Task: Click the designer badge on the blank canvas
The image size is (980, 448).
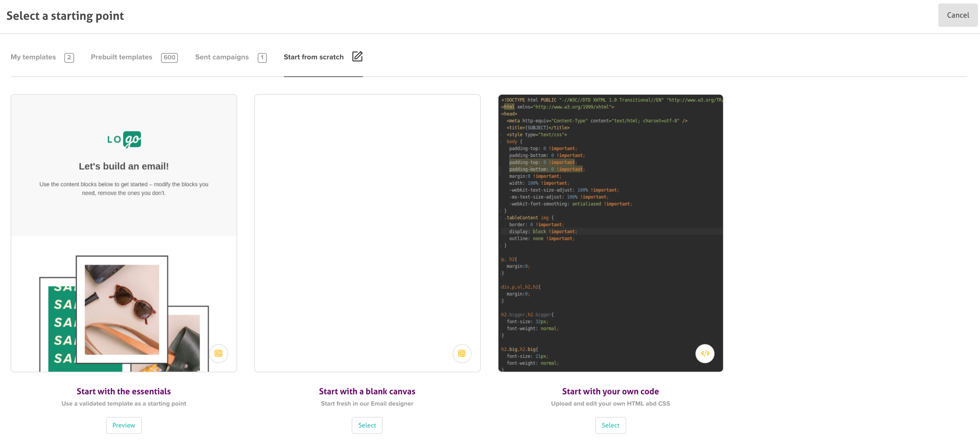Action: click(461, 353)
